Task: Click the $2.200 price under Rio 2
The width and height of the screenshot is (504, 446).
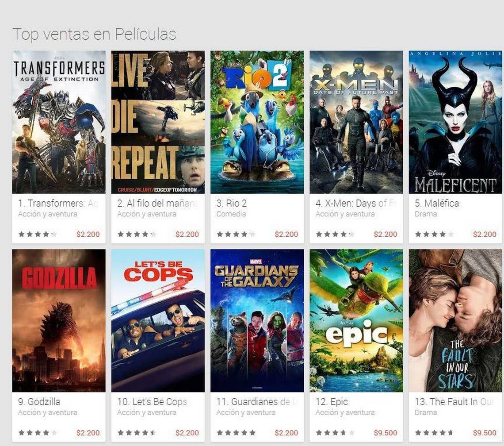Action: point(286,234)
